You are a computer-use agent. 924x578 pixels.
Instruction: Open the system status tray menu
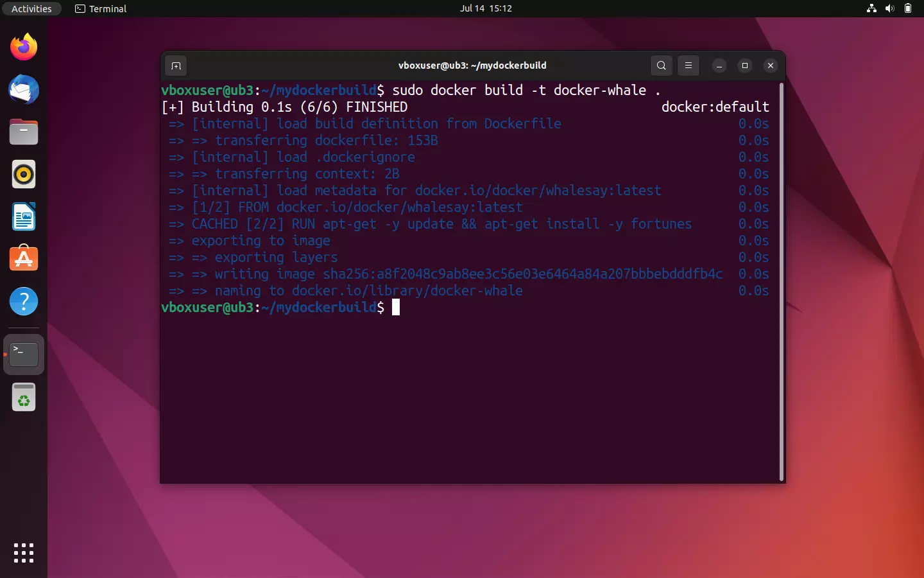[x=890, y=8]
